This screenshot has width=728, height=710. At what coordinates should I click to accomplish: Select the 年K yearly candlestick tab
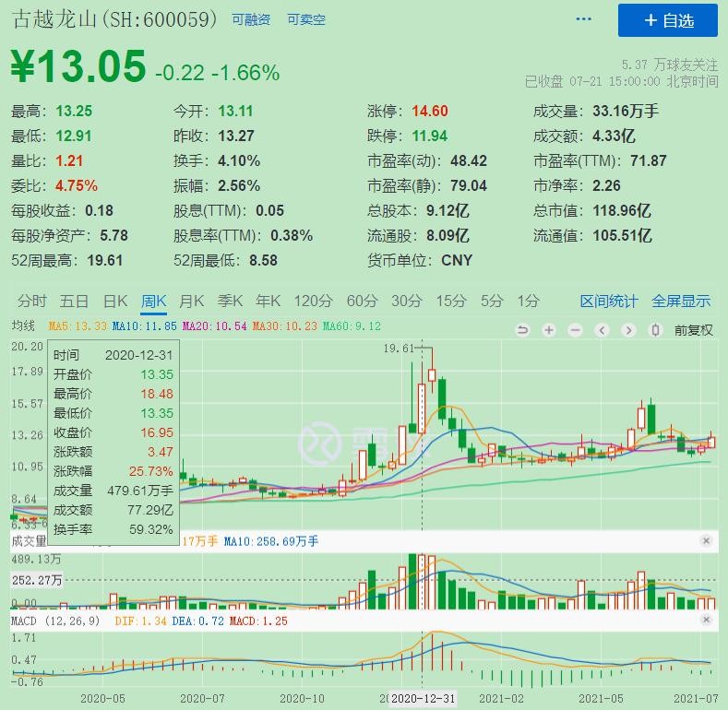click(268, 302)
